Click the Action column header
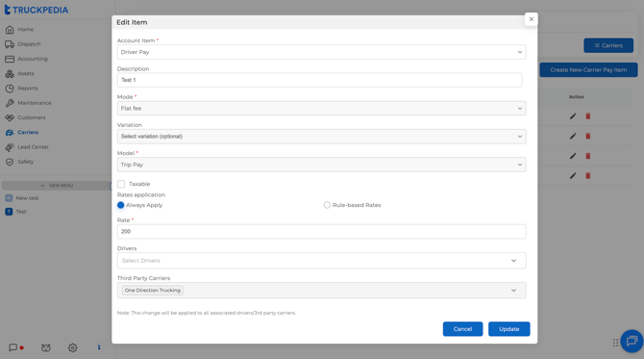This screenshot has height=359, width=644. 576,97
